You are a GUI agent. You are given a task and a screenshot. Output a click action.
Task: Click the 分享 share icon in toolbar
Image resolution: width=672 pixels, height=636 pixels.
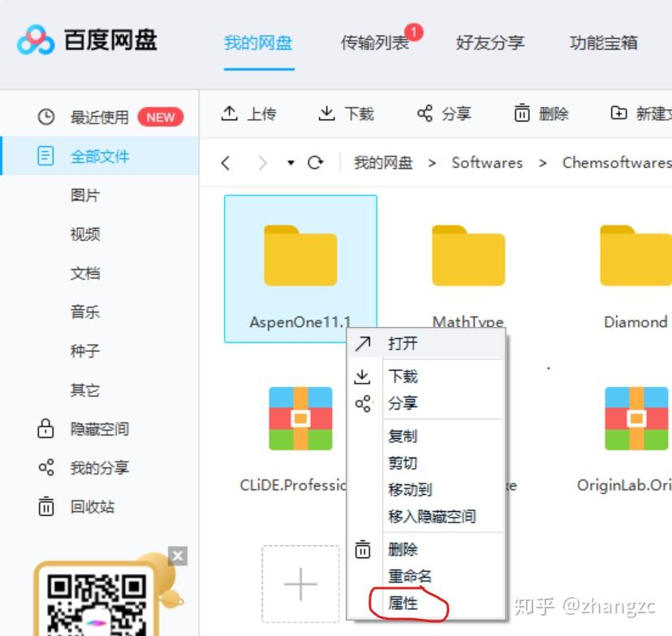(424, 114)
